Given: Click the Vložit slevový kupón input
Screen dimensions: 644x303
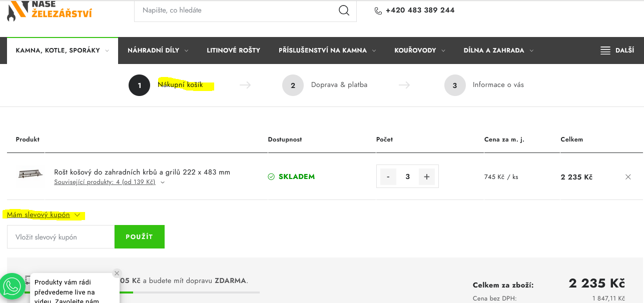Looking at the screenshot, I should [61, 236].
